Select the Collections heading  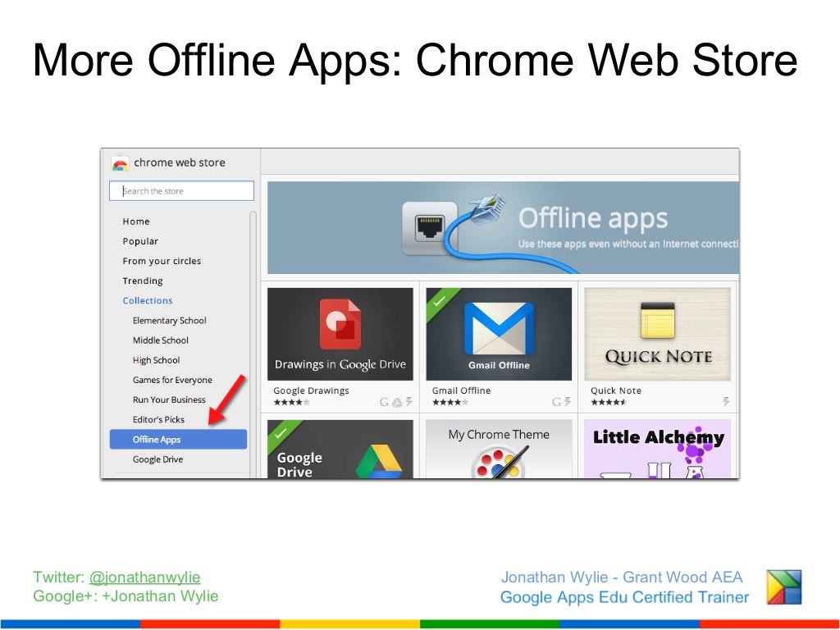(x=148, y=300)
